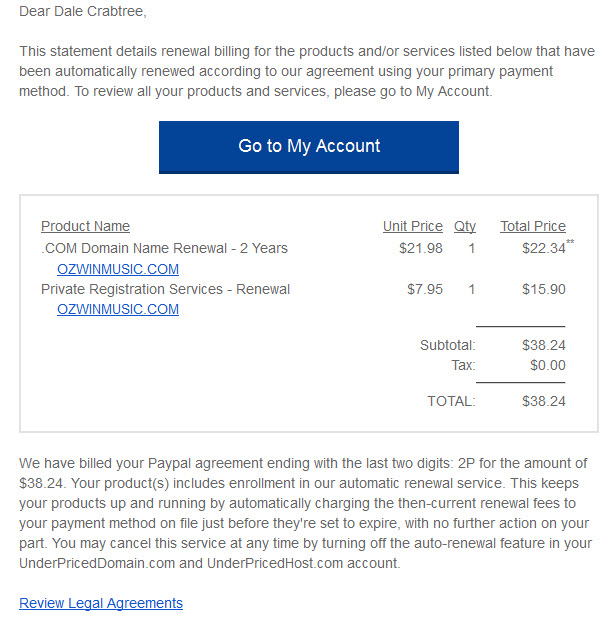Click the Qty column header
606x625 pixels.
(x=465, y=226)
